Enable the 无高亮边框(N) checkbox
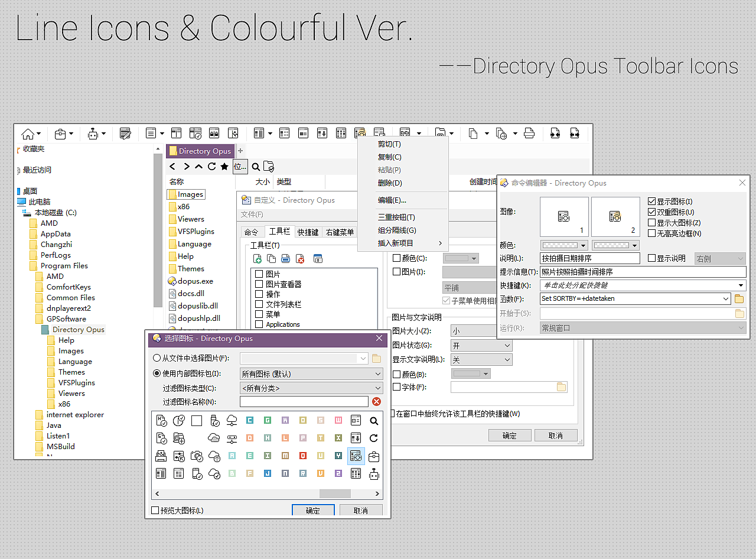Viewport: 756px width, 559px height. pyautogui.click(x=652, y=233)
